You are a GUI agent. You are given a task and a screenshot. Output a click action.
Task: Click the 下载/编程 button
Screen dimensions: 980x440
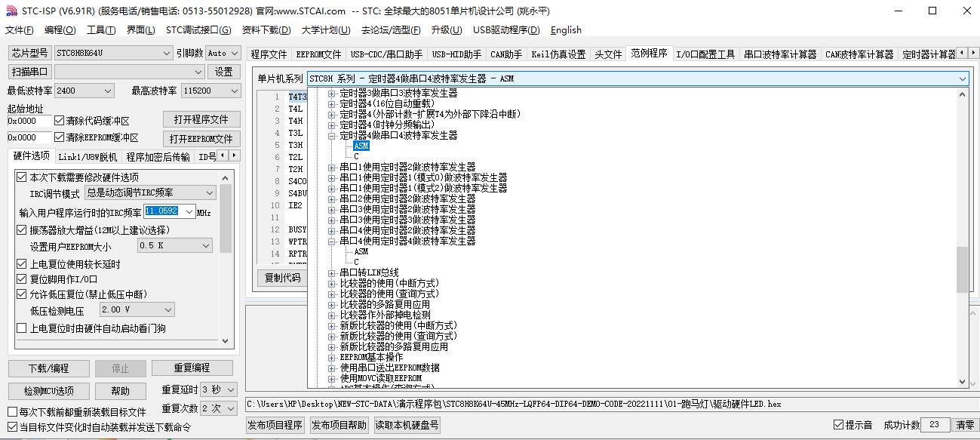pos(48,368)
